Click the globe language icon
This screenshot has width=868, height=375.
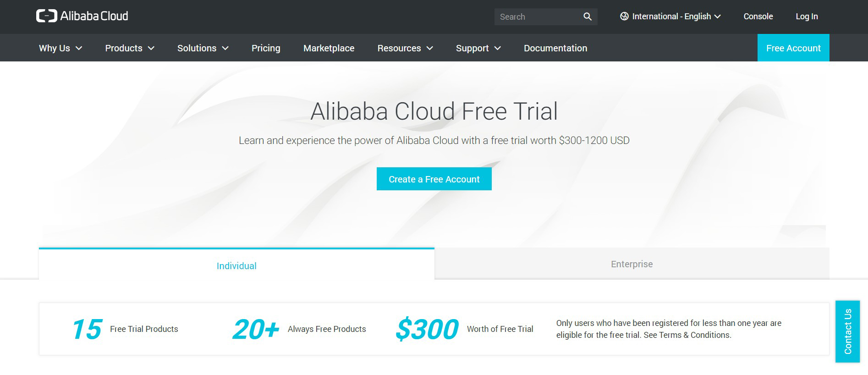coord(624,17)
